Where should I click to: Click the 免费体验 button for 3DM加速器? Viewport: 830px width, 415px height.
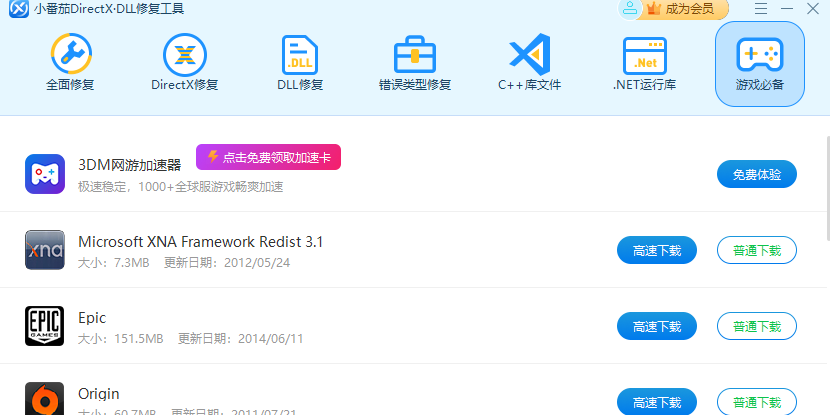pyautogui.click(x=757, y=174)
